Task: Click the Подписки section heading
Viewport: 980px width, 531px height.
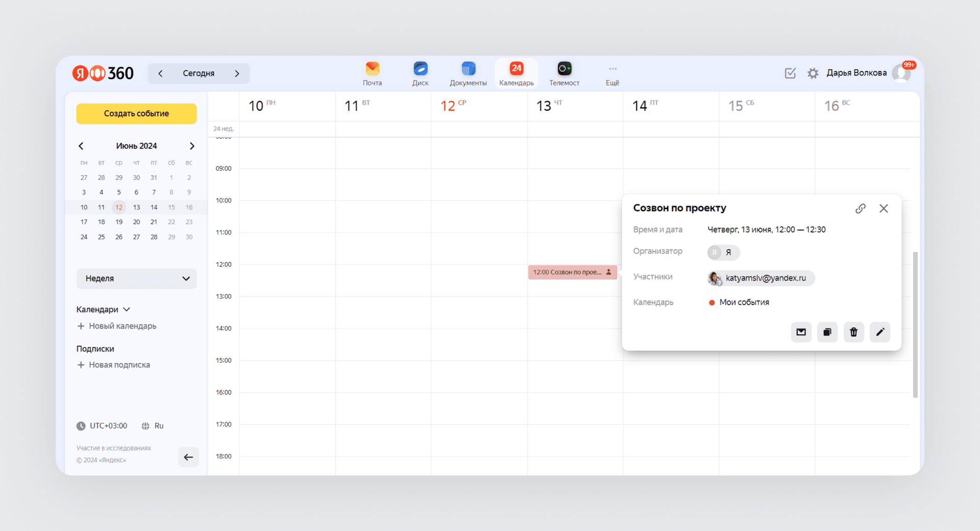Action: (x=95, y=349)
